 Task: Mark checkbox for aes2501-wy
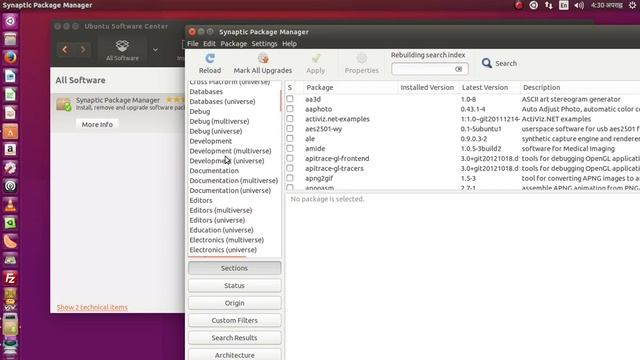pyautogui.click(x=290, y=129)
